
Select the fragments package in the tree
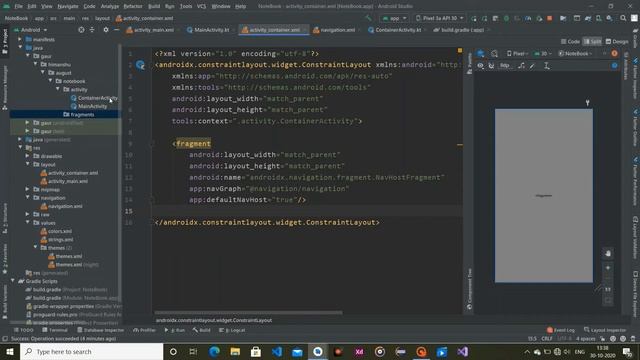pos(79,114)
